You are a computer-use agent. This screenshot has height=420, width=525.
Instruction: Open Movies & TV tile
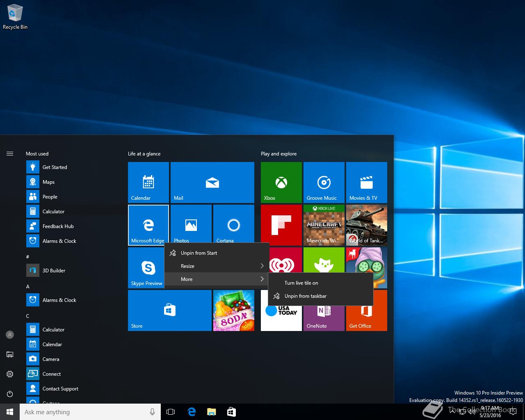(367, 183)
